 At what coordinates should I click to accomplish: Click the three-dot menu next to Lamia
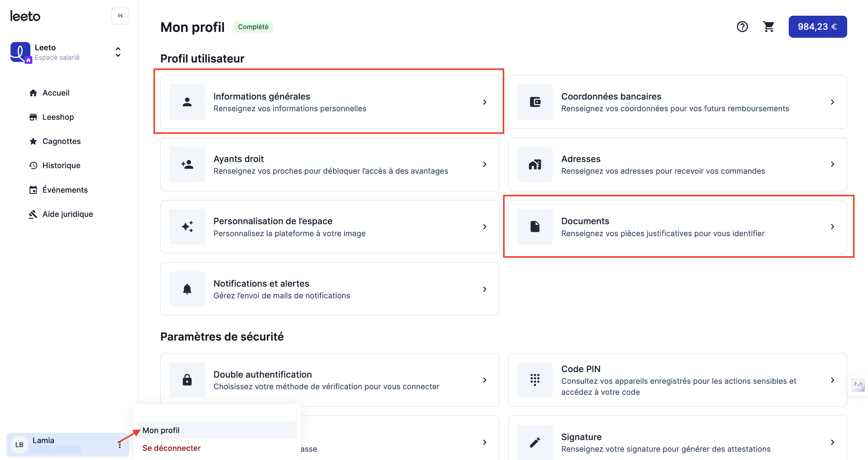(x=120, y=445)
